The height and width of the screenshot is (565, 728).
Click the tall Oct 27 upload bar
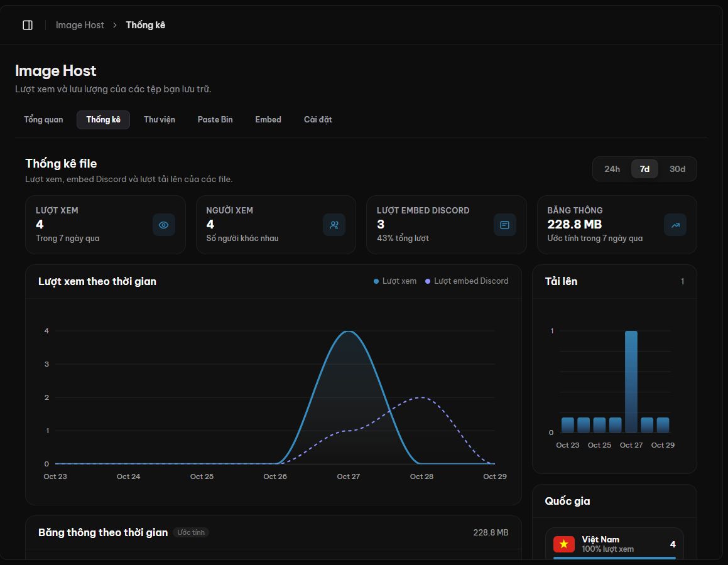(x=631, y=382)
